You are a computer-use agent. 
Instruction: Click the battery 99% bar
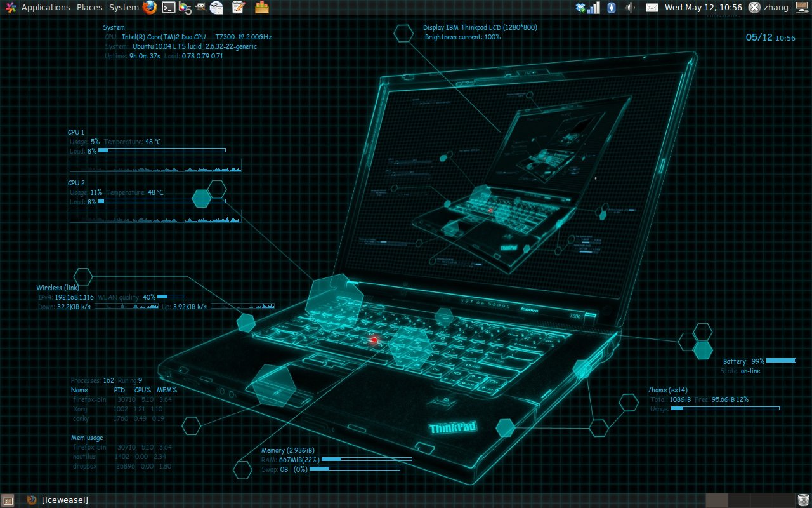pos(781,361)
